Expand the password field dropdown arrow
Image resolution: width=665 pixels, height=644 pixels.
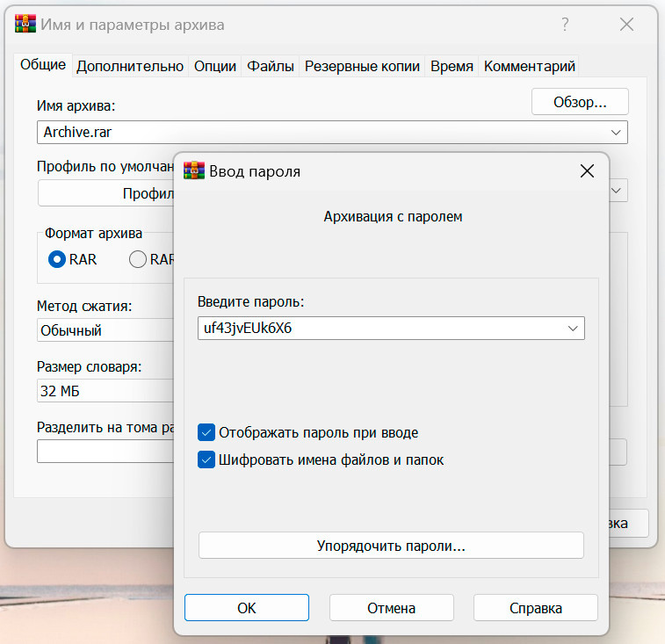coord(573,329)
